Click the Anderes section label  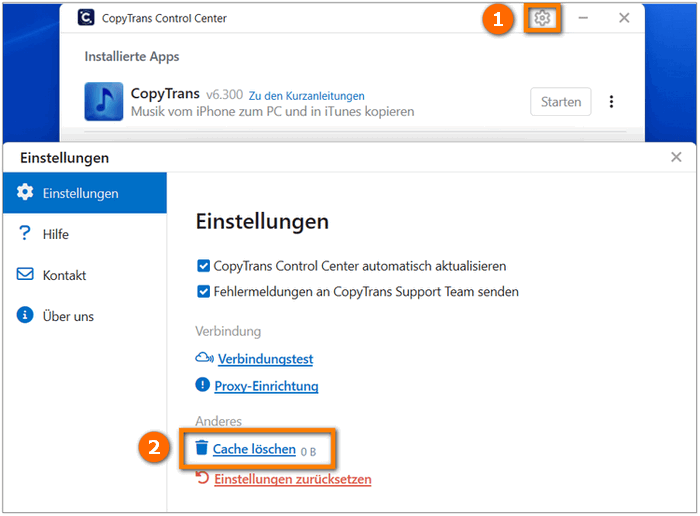coord(218,421)
